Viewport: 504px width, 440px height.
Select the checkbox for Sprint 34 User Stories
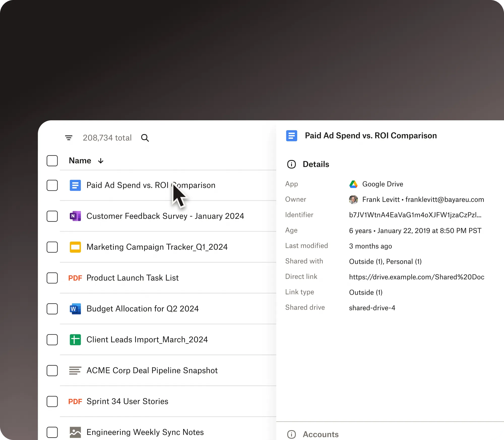click(52, 402)
